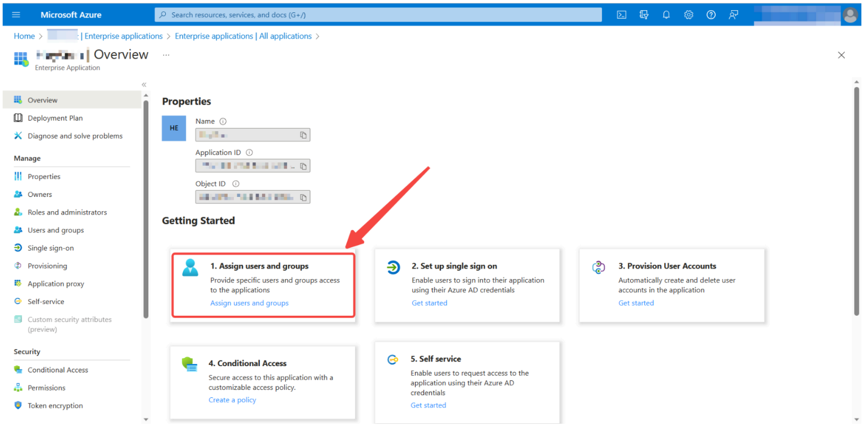Viewport: 868px width, 442px height.
Task: Go to All applications breadcrumb
Action: 243,36
